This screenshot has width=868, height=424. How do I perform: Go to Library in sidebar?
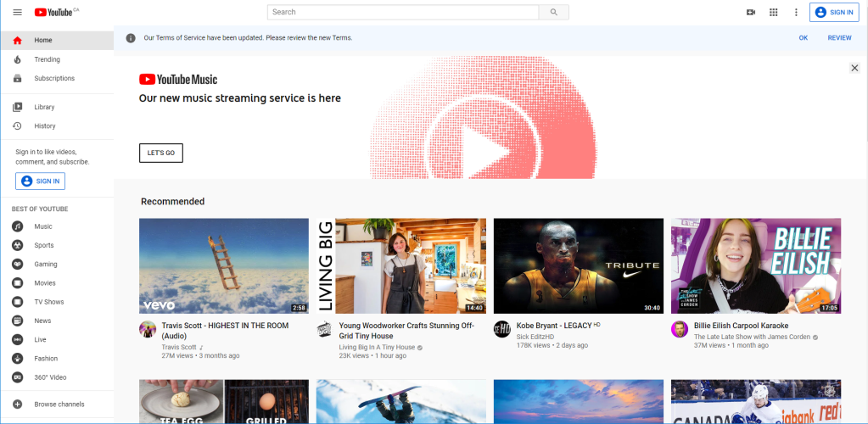[44, 107]
